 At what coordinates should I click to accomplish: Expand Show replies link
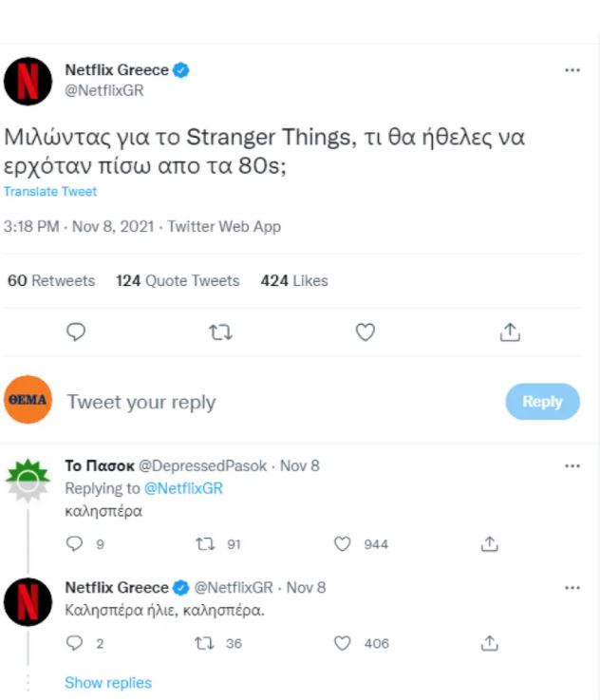click(107, 683)
